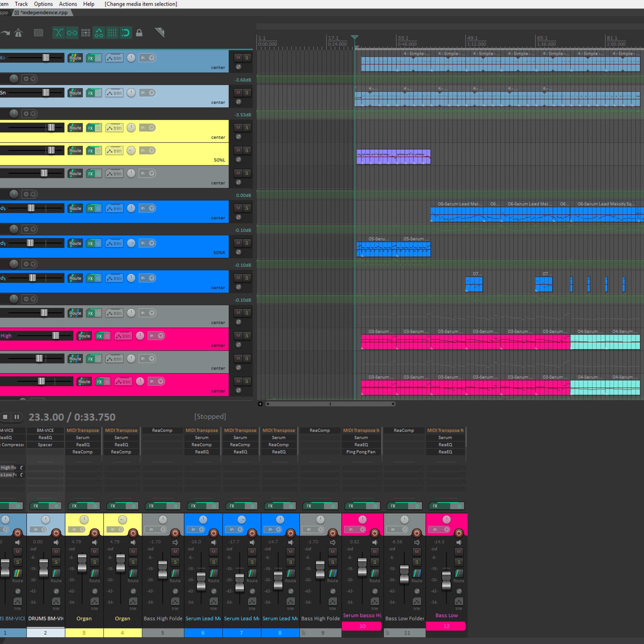
Task: Pause playback in the transport bar
Action: coord(17,417)
